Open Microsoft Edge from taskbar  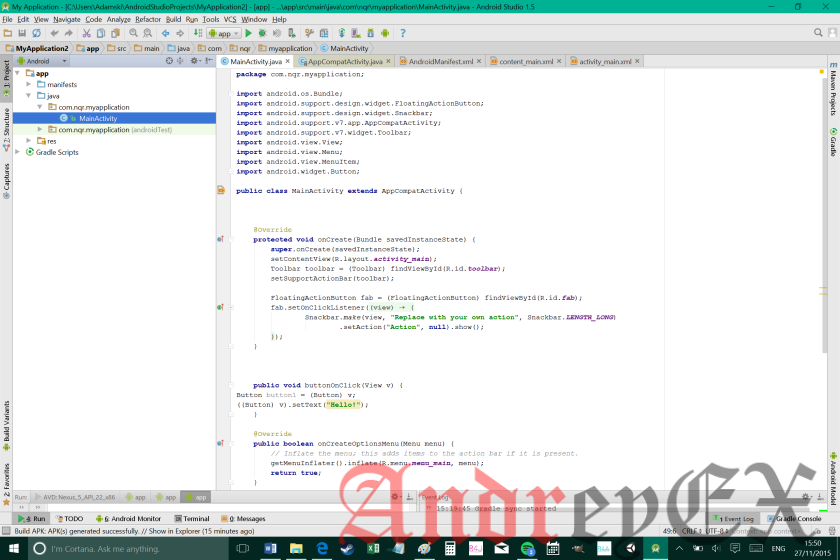pyautogui.click(x=322, y=549)
